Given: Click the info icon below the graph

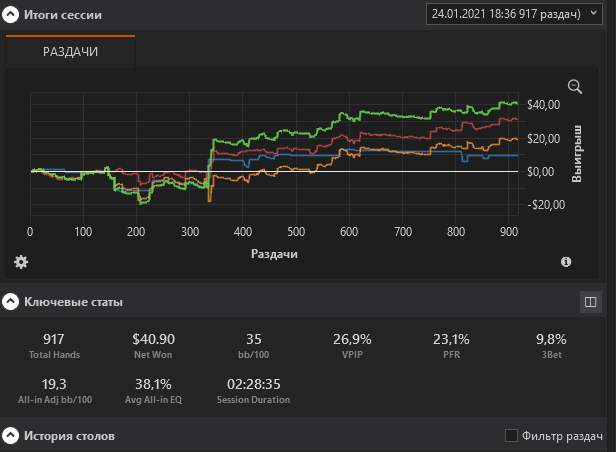Looking at the screenshot, I should pos(566,262).
